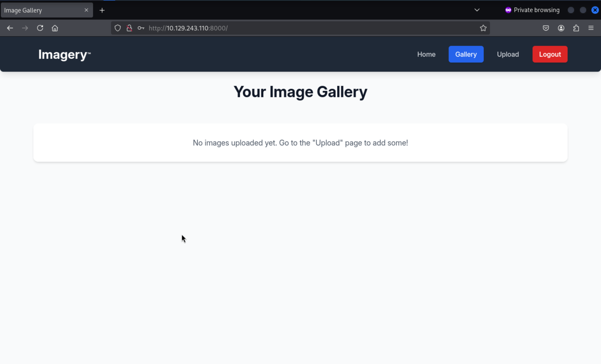Open the extensions puzzle icon
Image resolution: width=601 pixels, height=364 pixels.
tap(576, 28)
